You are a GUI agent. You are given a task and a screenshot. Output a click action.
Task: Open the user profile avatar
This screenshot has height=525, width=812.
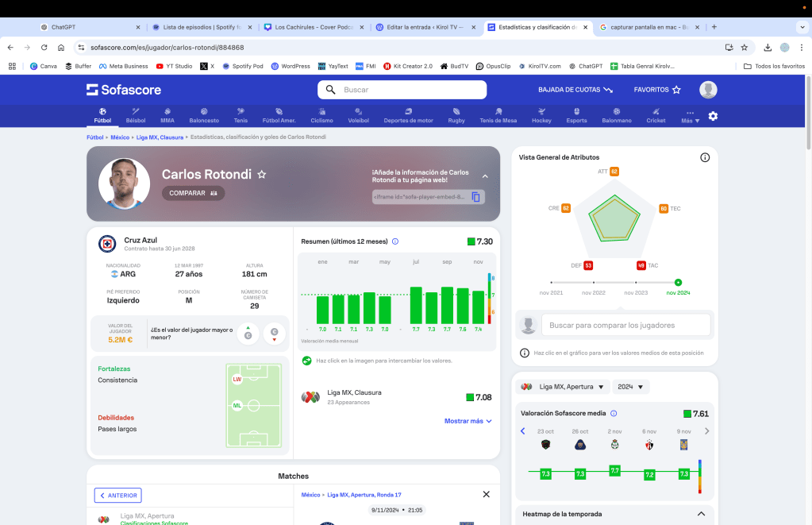[708, 90]
